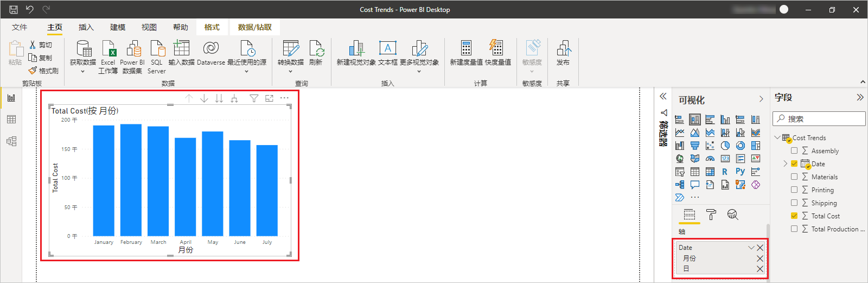Image resolution: width=868 pixels, height=283 pixels.
Task: Check the Shipping field checkbox
Action: tap(794, 203)
